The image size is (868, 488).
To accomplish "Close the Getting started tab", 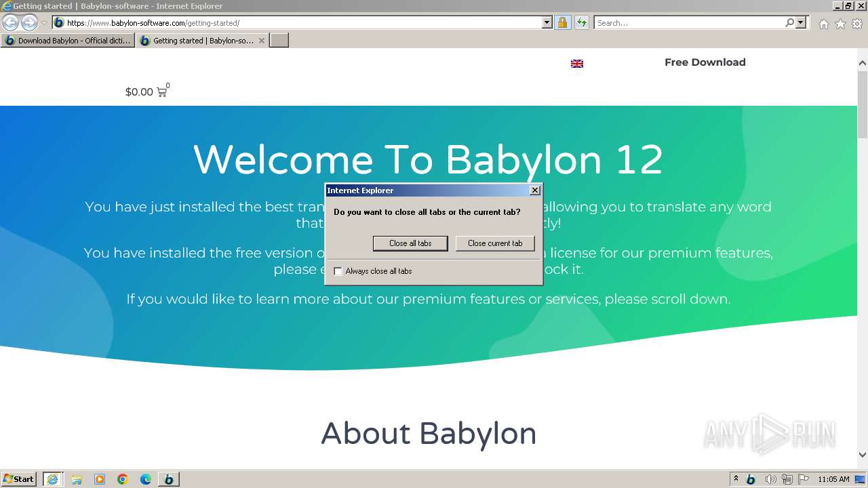I will 262,41.
